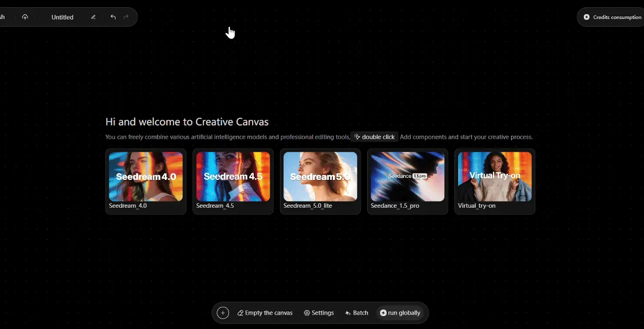Click Empty the canvas
This screenshot has height=329, width=644.
pos(265,313)
